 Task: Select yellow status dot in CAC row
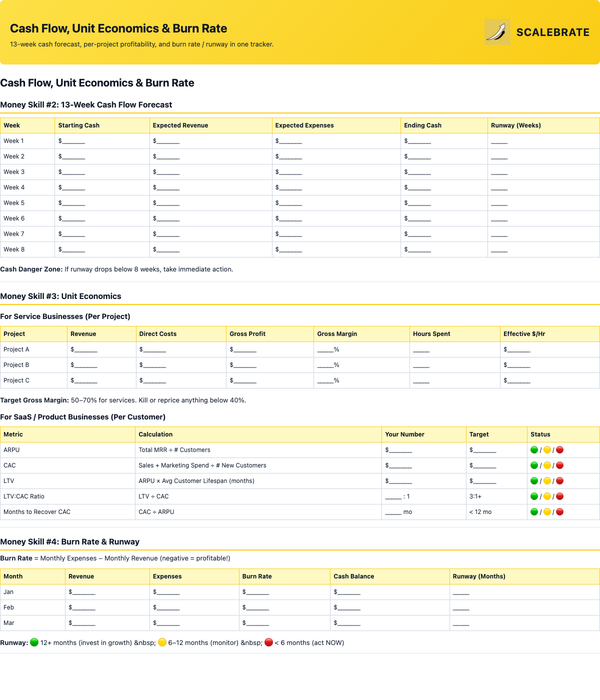click(x=547, y=465)
